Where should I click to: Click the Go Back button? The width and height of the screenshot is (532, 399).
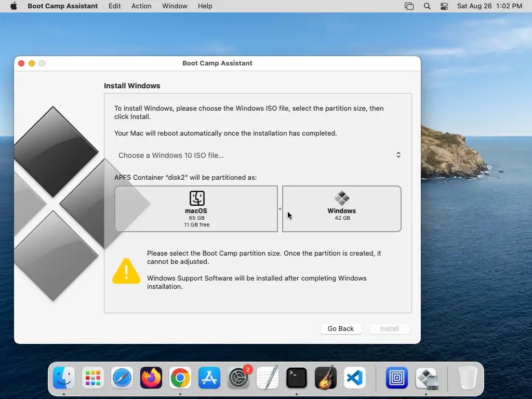pos(341,328)
